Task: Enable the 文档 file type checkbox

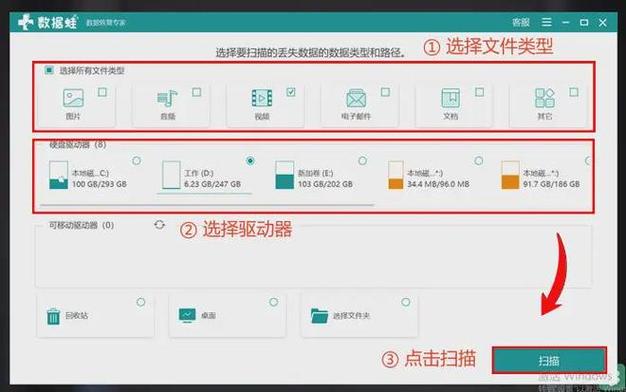Action: (x=479, y=92)
